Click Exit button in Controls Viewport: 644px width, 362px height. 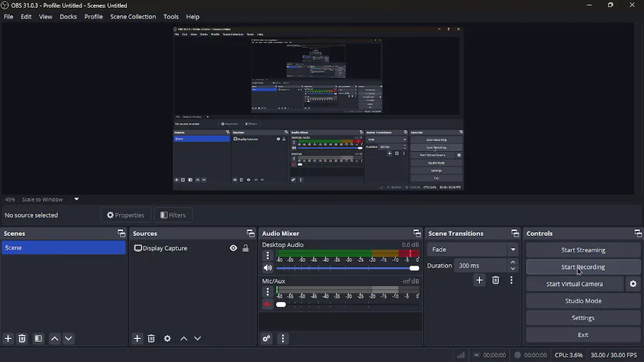(583, 335)
